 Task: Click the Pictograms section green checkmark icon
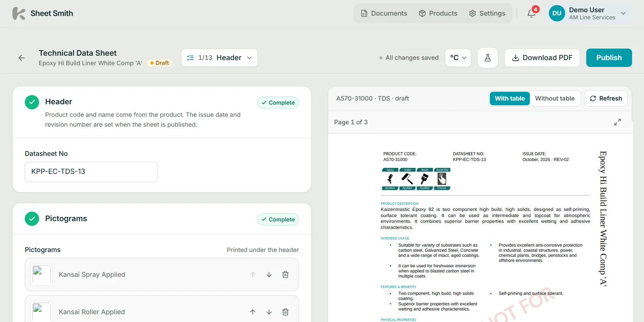pos(32,219)
